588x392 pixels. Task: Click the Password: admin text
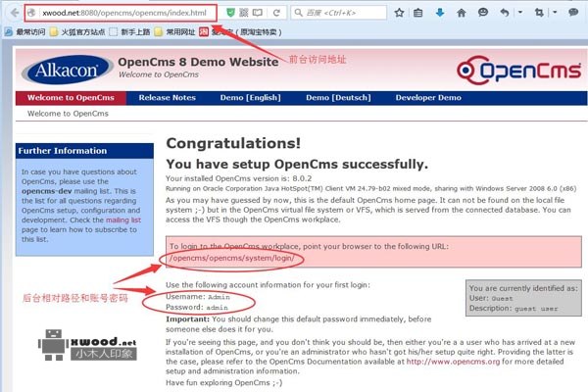tap(197, 307)
